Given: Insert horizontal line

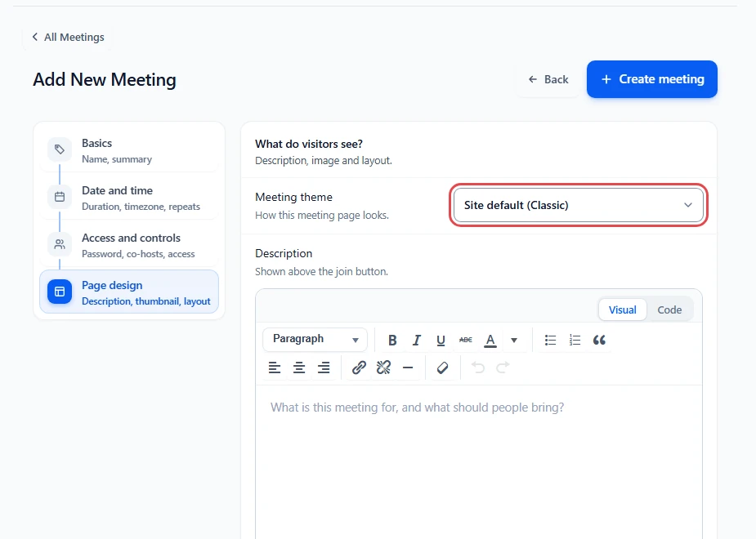Looking at the screenshot, I should pos(408,368).
